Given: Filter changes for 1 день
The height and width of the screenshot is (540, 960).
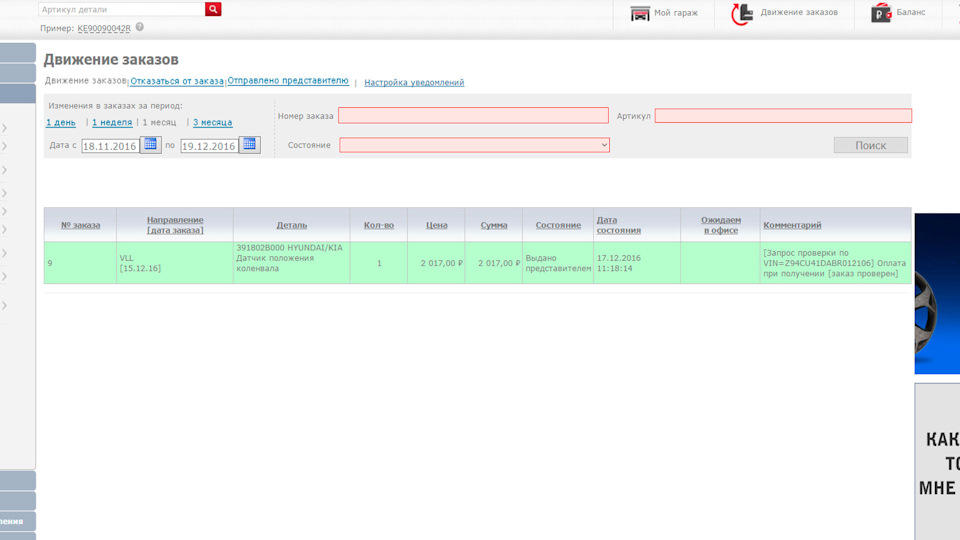Looking at the screenshot, I should point(61,122).
